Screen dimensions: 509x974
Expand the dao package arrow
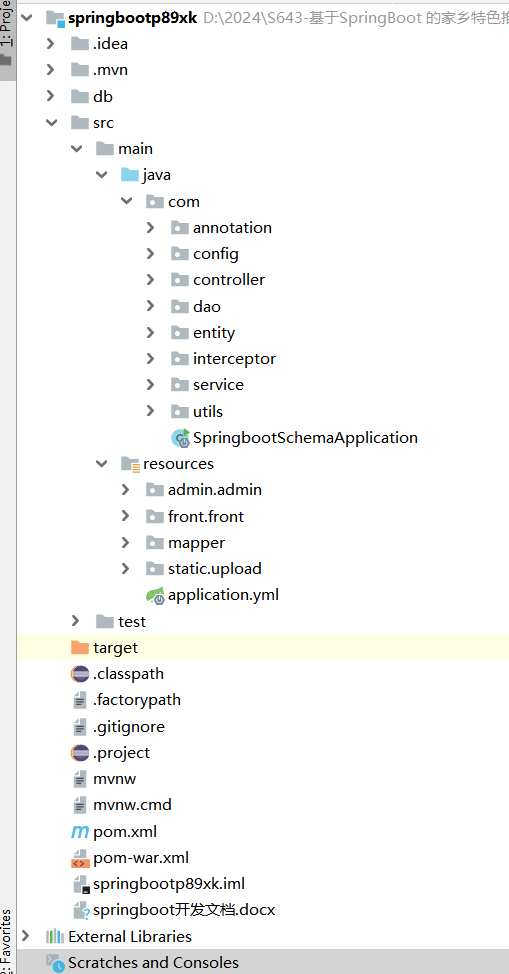pos(150,306)
